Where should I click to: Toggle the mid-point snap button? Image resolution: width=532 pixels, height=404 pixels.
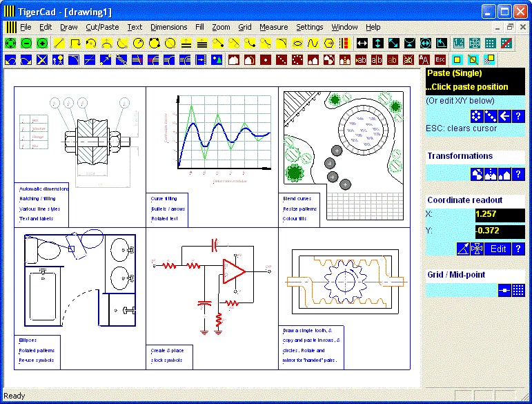click(504, 290)
